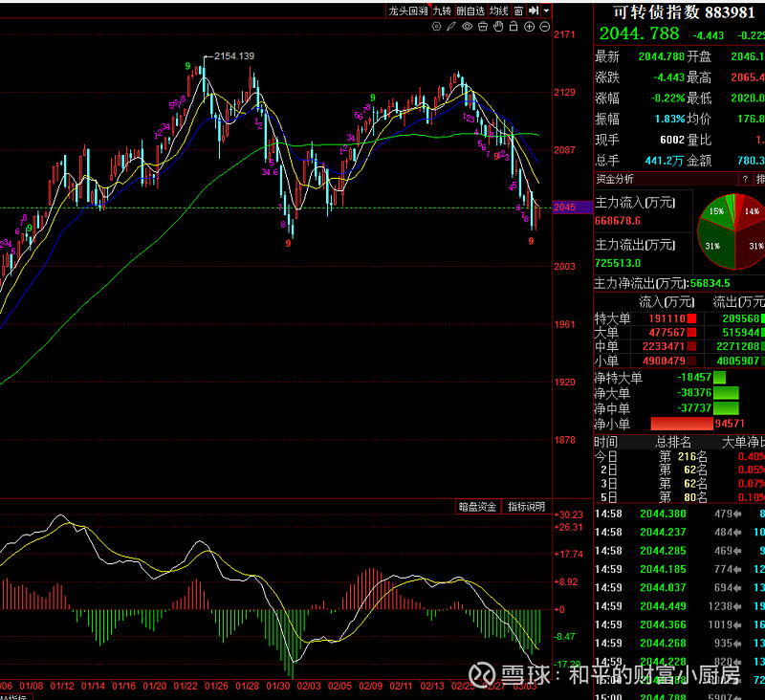Click the 窗 window button
Image resolution: width=765 pixels, height=700 pixels.
tap(518, 11)
